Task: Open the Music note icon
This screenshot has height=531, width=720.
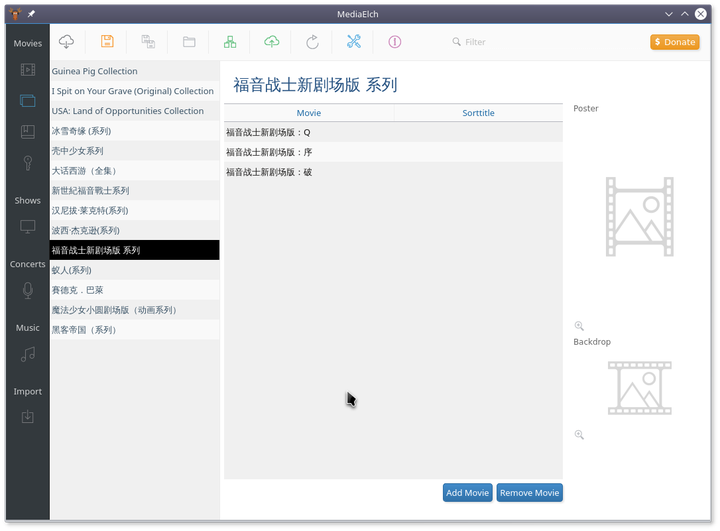Action: (x=28, y=354)
